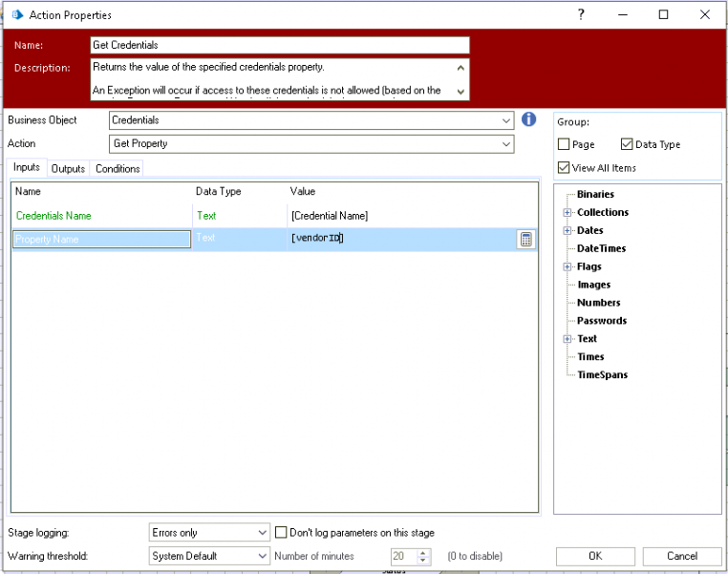Image resolution: width=728 pixels, height=574 pixels.
Task: Check Don't log parameters on this stage
Action: pos(282,532)
